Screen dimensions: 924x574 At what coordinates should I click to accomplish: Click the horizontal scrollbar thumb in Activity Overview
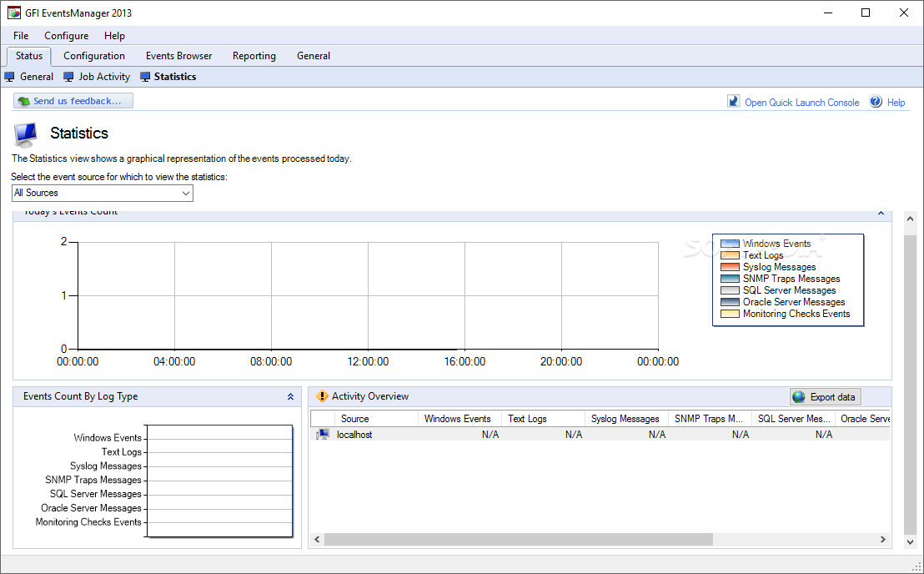coord(519,539)
